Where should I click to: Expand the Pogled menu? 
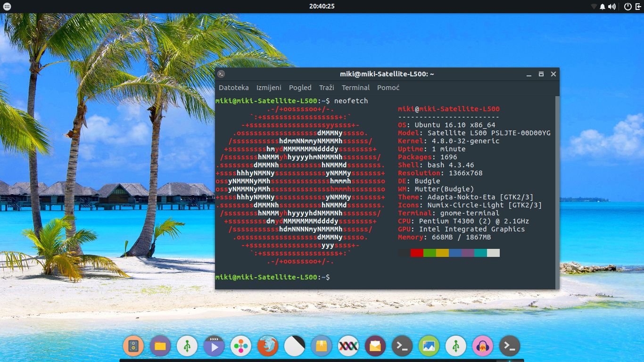click(300, 88)
